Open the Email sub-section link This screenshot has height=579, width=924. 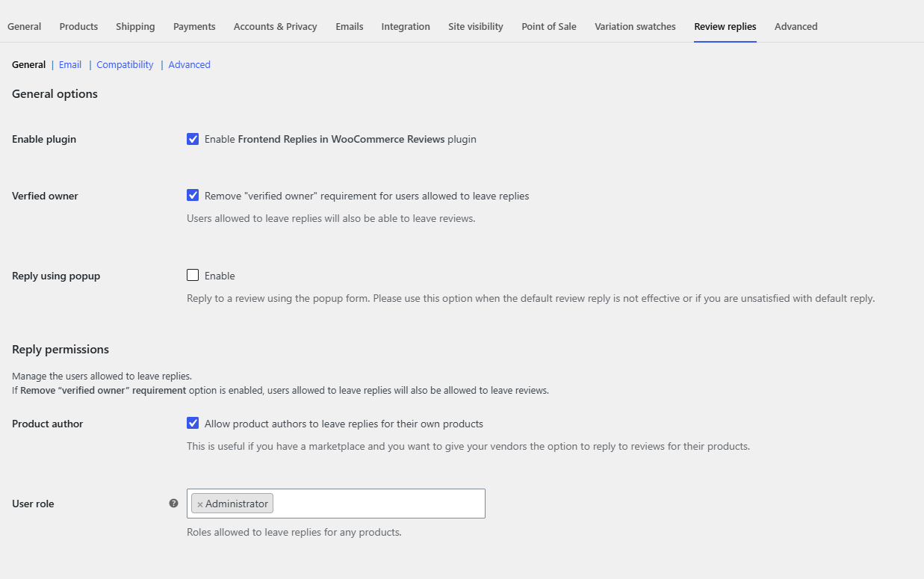[70, 65]
